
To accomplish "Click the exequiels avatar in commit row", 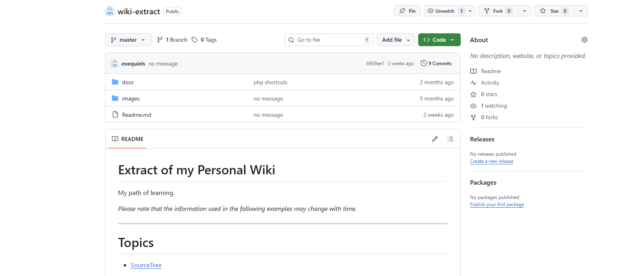I will tap(115, 64).
